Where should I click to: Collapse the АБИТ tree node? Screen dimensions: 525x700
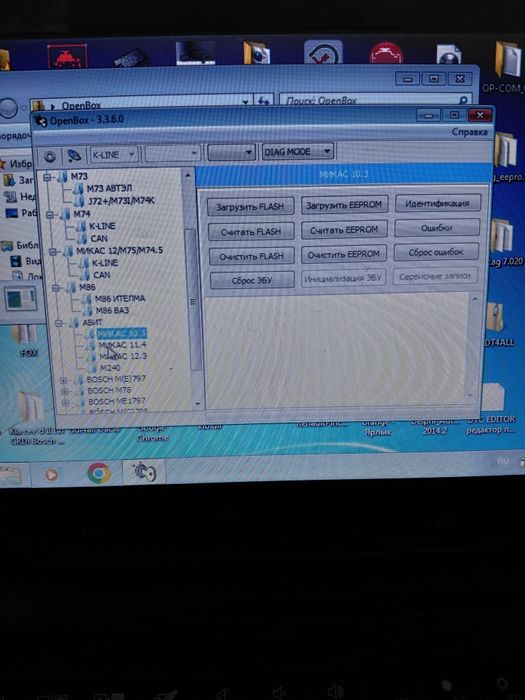[59, 323]
